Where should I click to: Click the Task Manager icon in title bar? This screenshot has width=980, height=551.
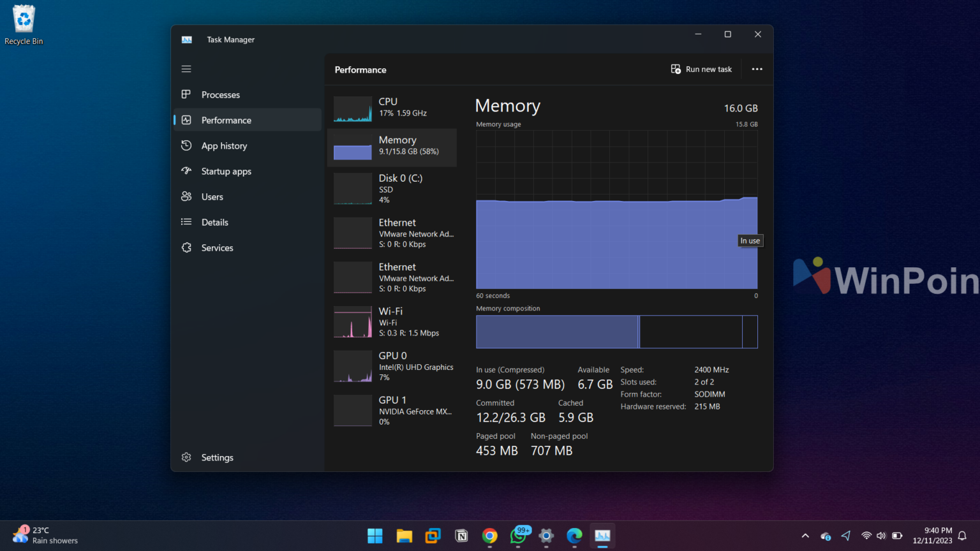point(186,39)
